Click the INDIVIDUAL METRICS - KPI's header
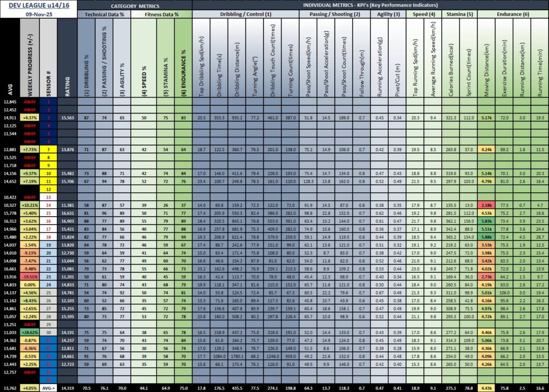The image size is (549, 392). pyautogui.click(x=370, y=5)
